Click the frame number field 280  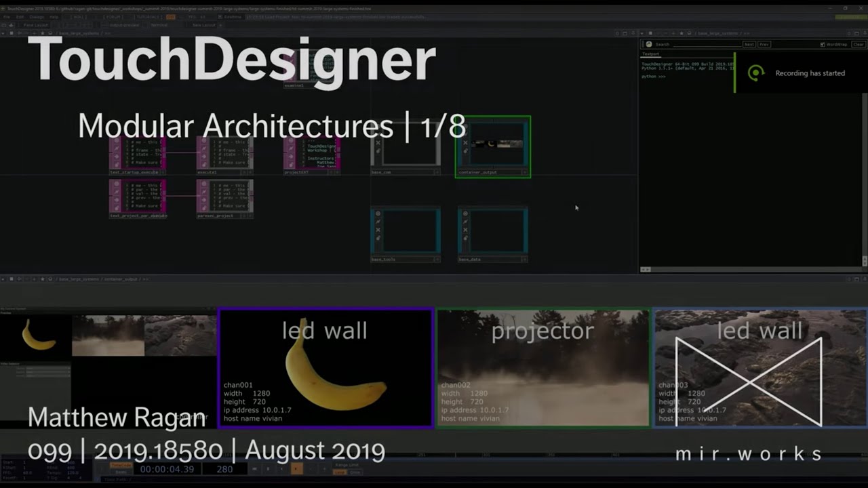pyautogui.click(x=224, y=469)
